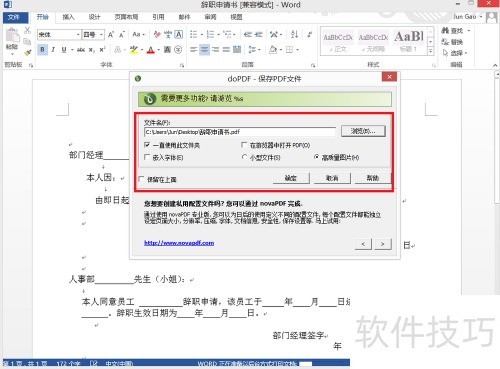Enable 嵌入字体 checkbox in doPDF
The width and height of the screenshot is (500, 369).
[147, 157]
